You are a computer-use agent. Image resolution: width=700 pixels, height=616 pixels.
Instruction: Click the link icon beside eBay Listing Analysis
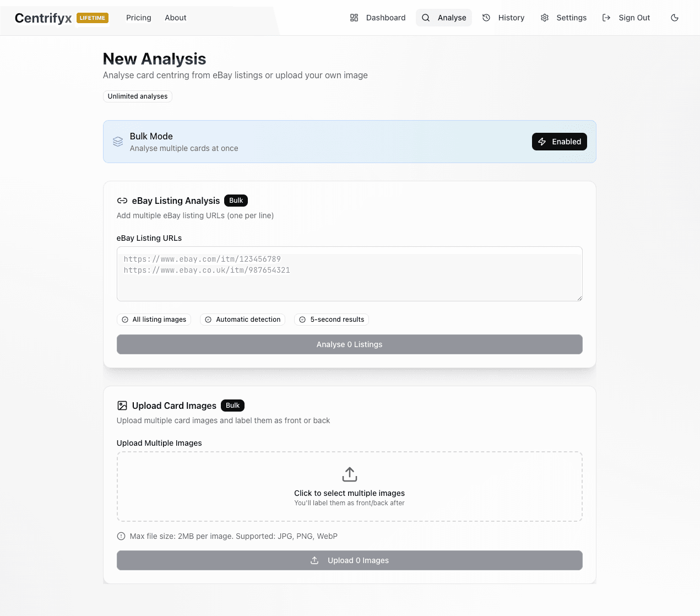tap(122, 201)
